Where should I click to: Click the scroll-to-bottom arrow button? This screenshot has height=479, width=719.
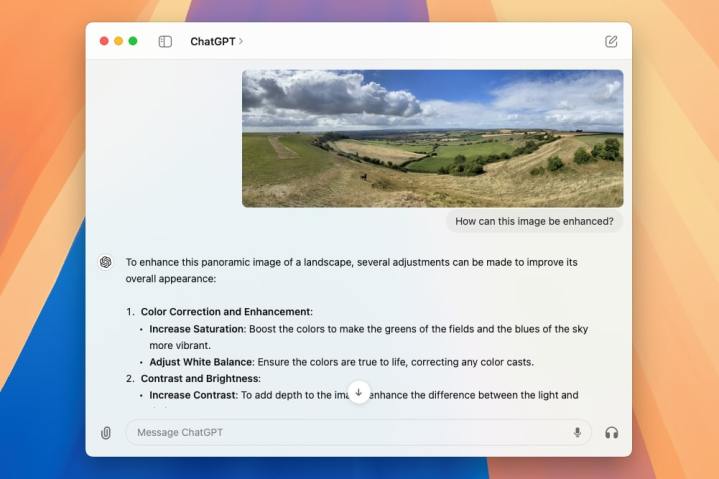tap(359, 392)
